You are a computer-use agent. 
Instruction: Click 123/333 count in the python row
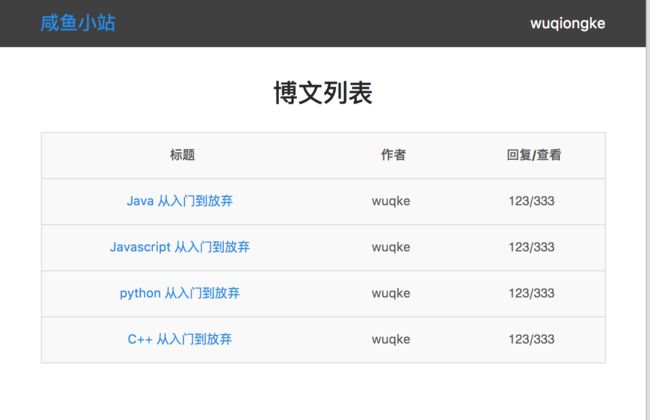(x=531, y=293)
